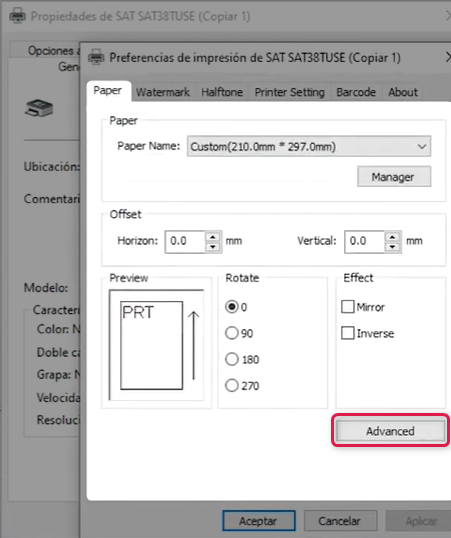The image size is (451, 538).
Task: Switch to the Printer Setting tab
Action: click(289, 92)
